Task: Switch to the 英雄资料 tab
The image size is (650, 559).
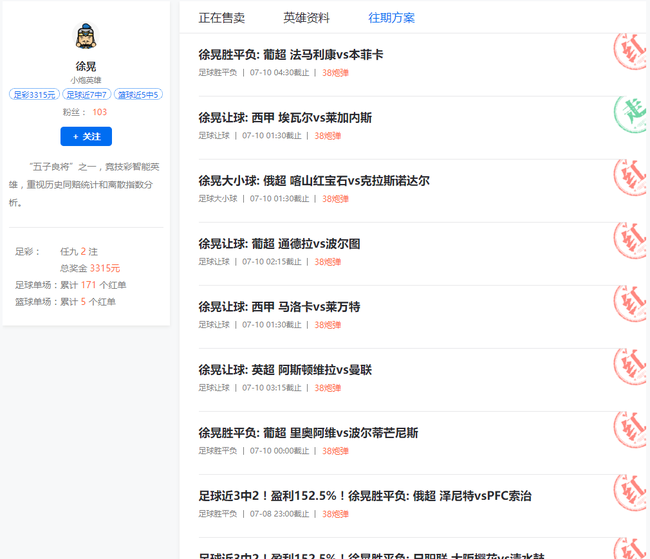Action: pos(306,18)
